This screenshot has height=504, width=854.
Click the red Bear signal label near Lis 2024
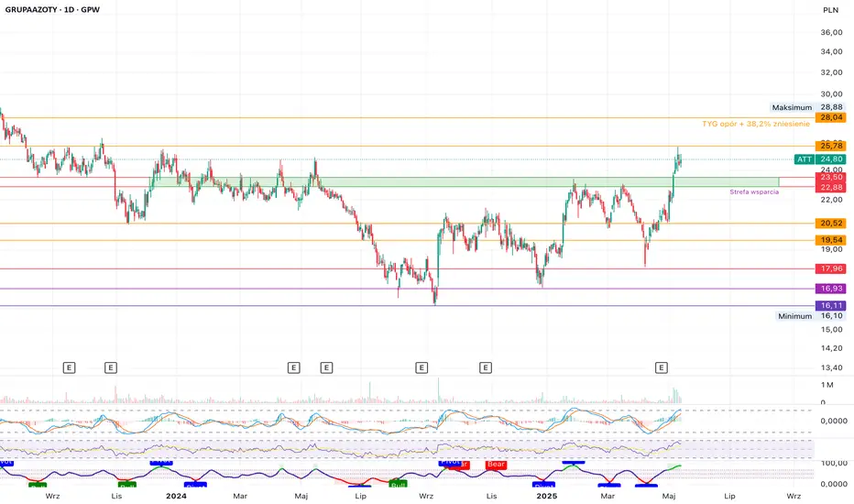click(496, 465)
